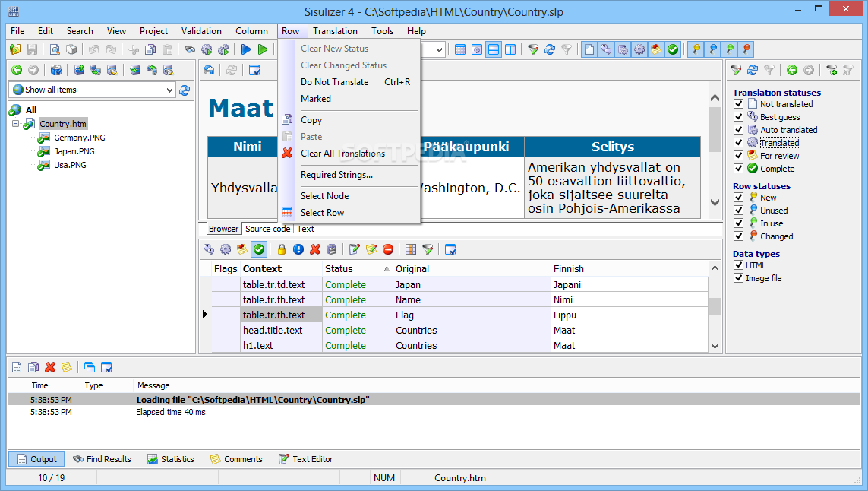Switch to the Source code tab
Viewport: 868px width, 491px height.
[267, 228]
